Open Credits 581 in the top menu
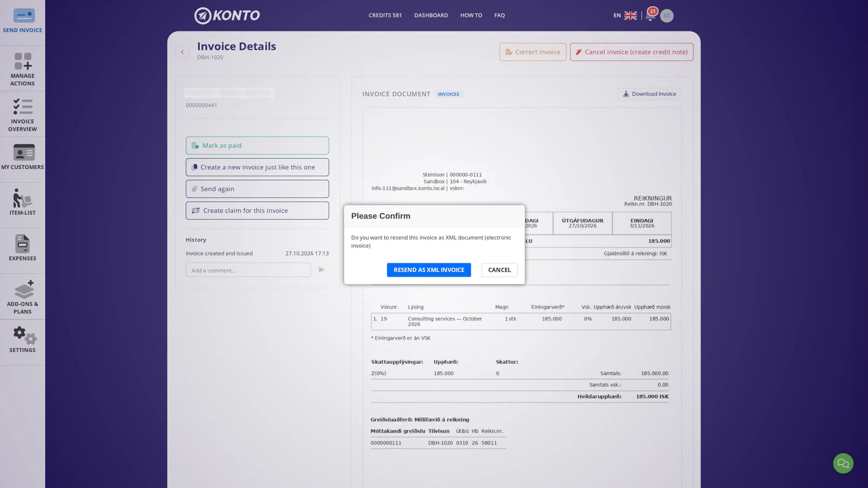868x488 pixels. click(x=385, y=15)
